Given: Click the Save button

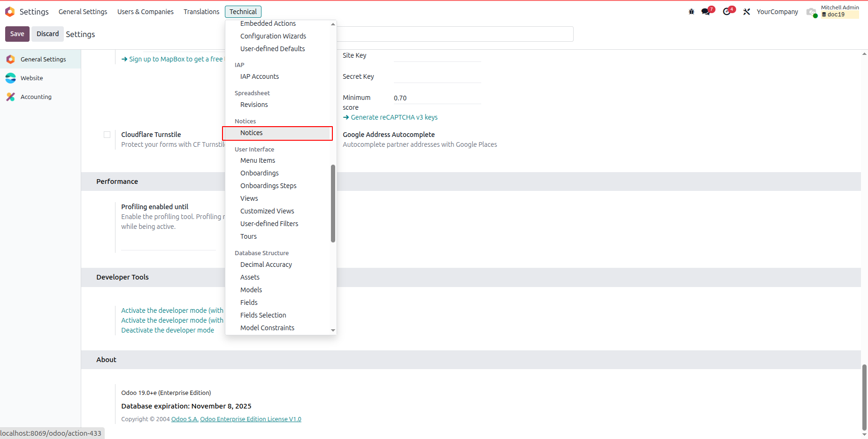Looking at the screenshot, I should [17, 34].
